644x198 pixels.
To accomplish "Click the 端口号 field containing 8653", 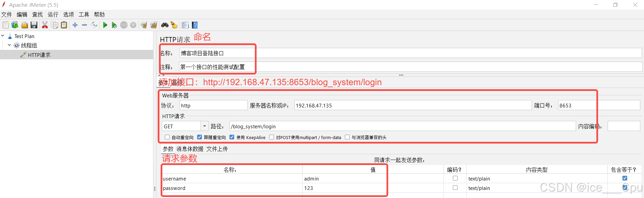I will click(x=599, y=105).
